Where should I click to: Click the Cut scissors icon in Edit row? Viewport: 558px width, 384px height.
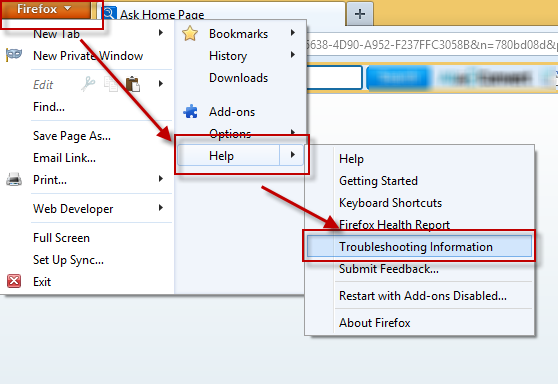[x=88, y=84]
